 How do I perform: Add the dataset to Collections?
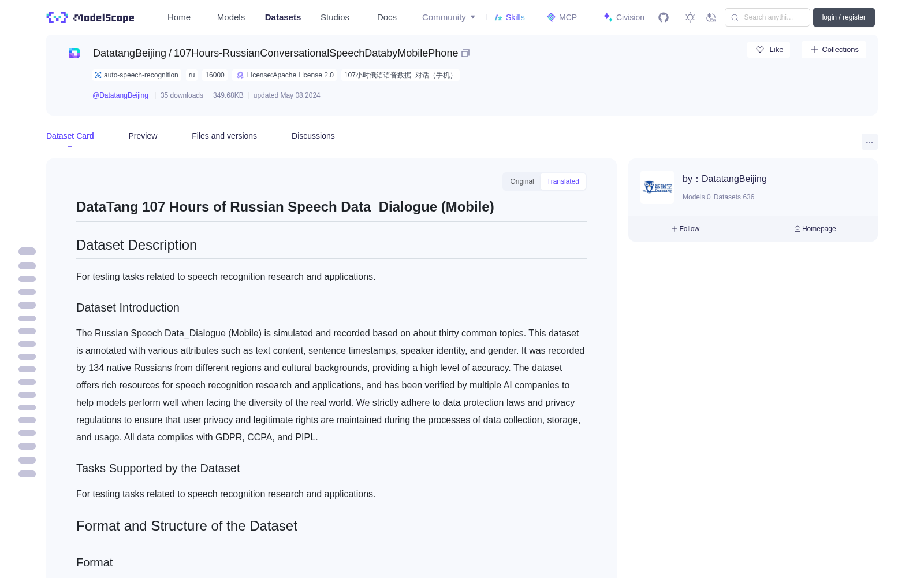(834, 50)
